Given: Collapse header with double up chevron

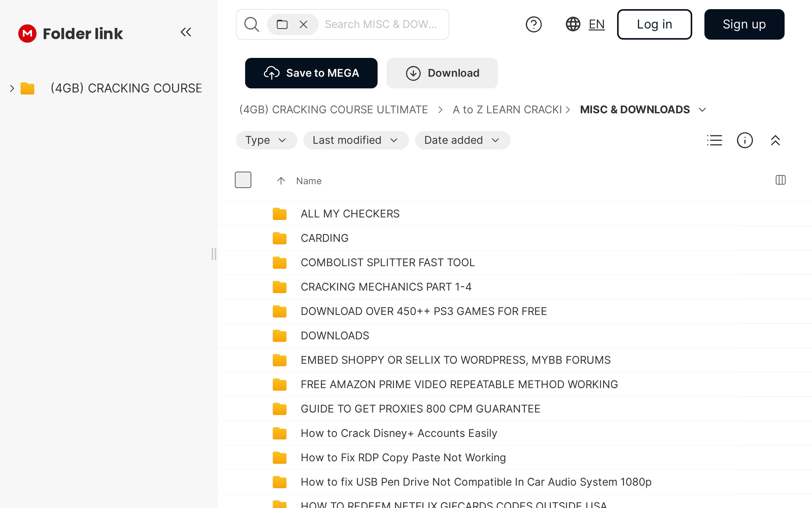Looking at the screenshot, I should pyautogui.click(x=775, y=140).
